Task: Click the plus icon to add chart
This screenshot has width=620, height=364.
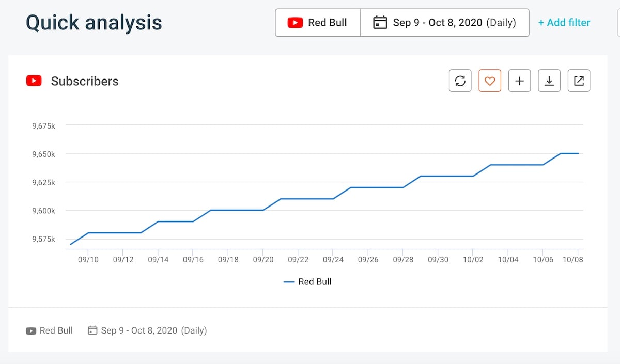Action: pyautogui.click(x=520, y=81)
